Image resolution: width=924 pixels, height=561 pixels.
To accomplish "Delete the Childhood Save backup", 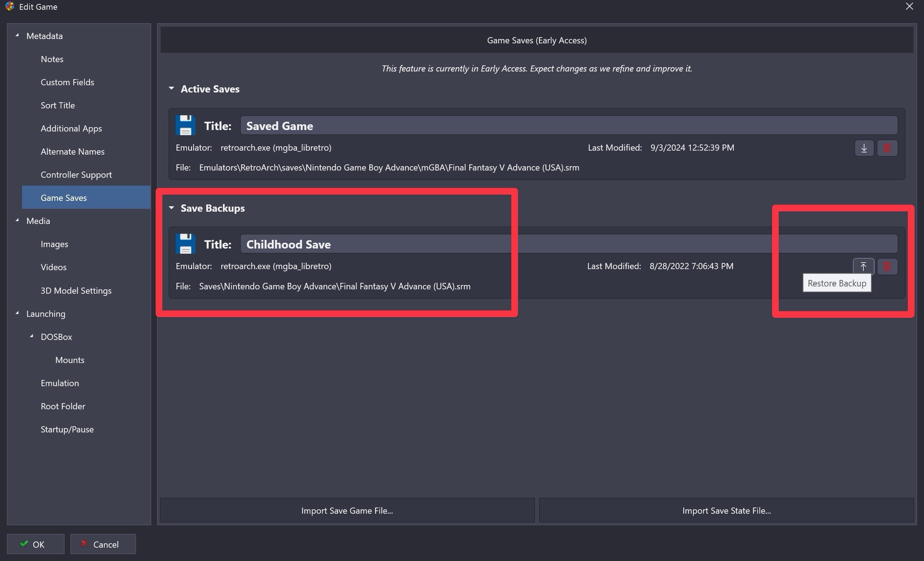I will click(x=887, y=267).
